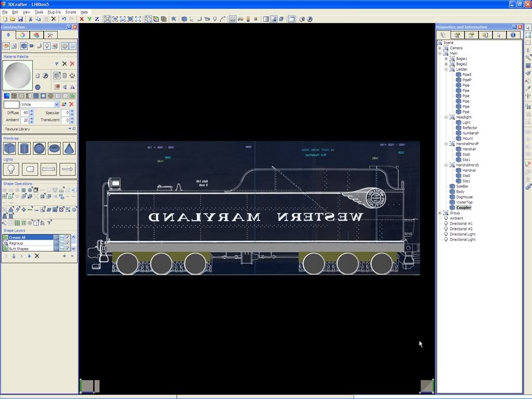The width and height of the screenshot is (532, 399).
Task: Create a new document from the toolbar
Action: pos(5,19)
